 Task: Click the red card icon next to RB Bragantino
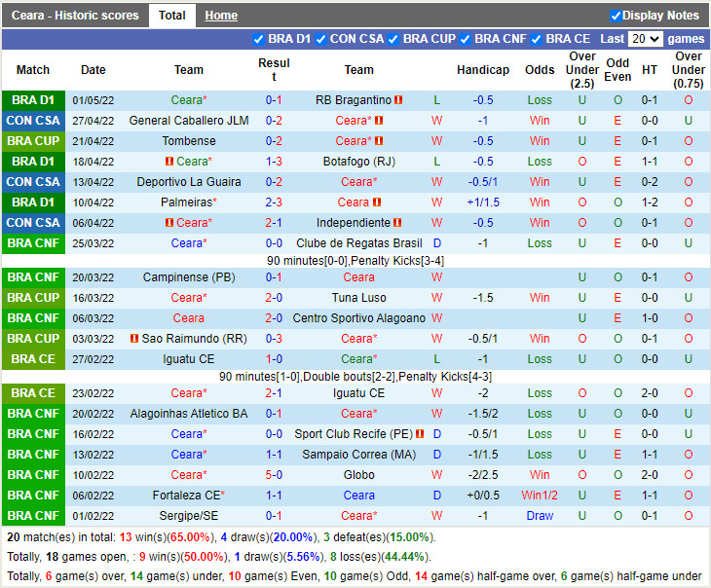pos(398,100)
